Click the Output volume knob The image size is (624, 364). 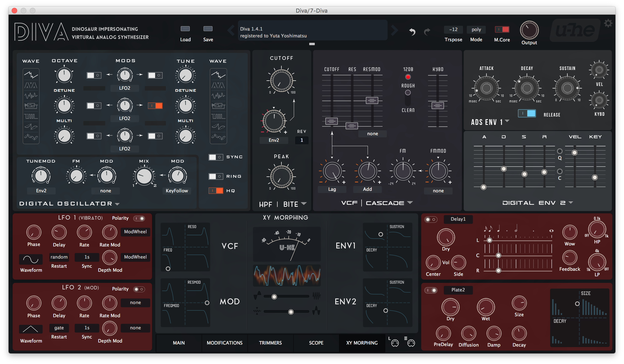(529, 30)
